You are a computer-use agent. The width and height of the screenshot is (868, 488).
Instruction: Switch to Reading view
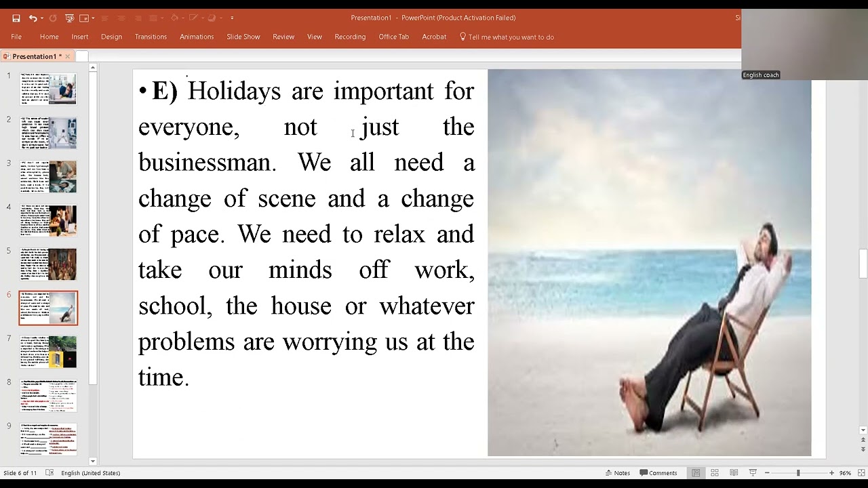(734, 473)
